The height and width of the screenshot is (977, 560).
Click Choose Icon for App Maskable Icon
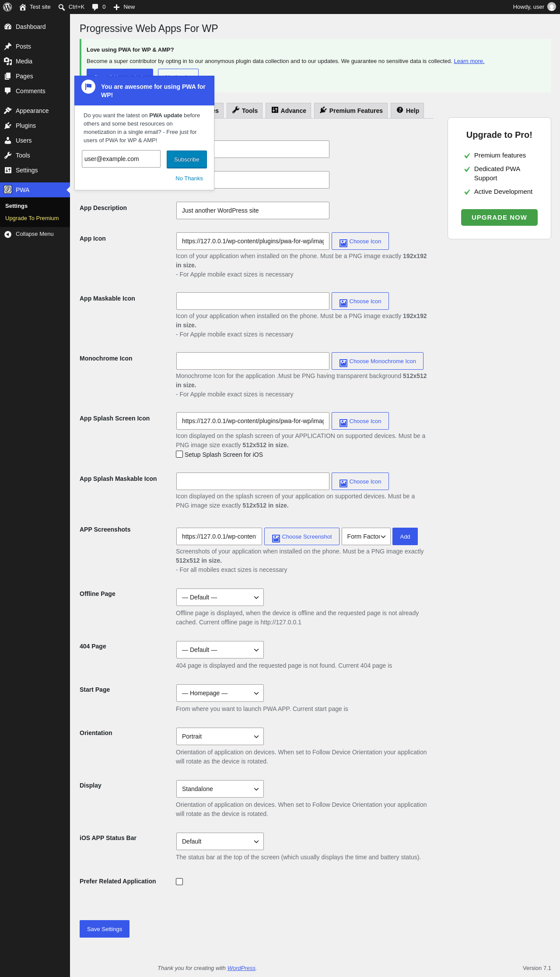[x=360, y=301]
